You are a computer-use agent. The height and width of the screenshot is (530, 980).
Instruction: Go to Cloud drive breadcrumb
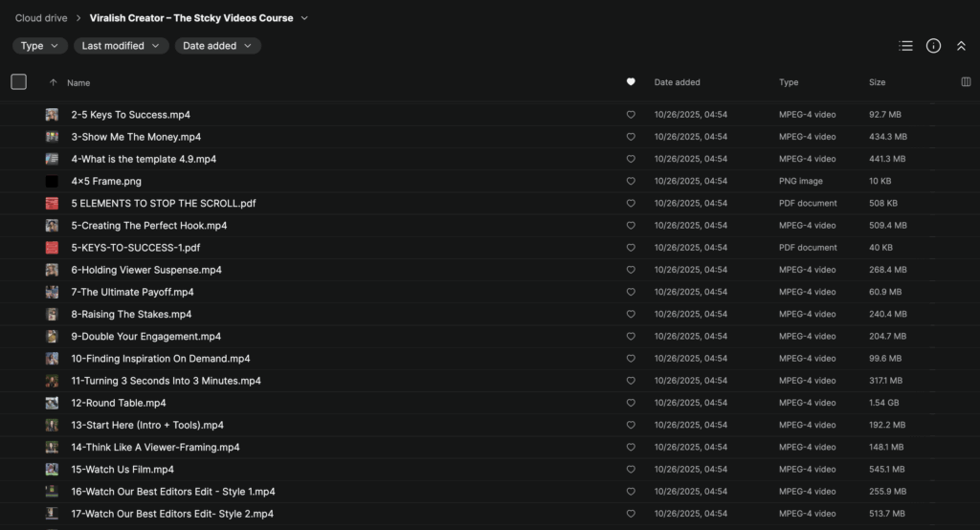pos(40,18)
